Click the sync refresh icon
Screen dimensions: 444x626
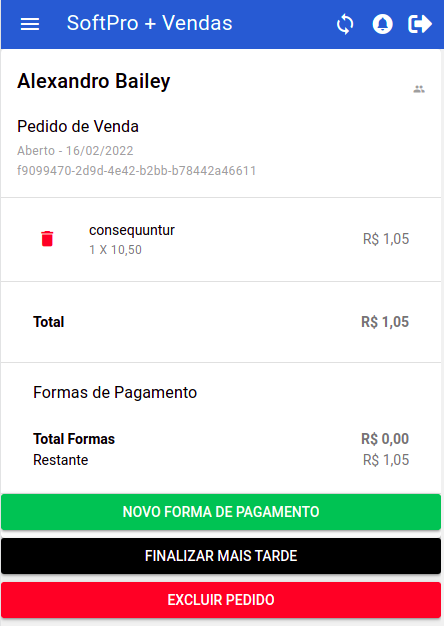coord(345,24)
